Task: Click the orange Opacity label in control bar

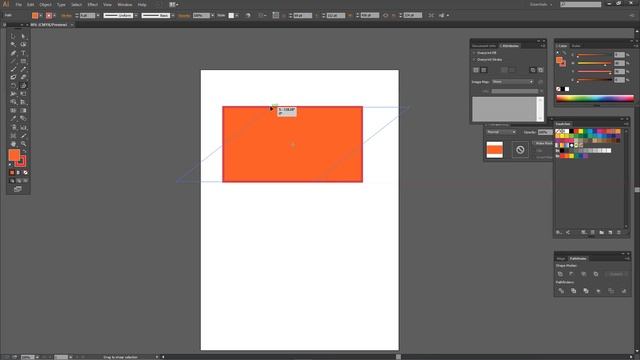Action: [184, 16]
